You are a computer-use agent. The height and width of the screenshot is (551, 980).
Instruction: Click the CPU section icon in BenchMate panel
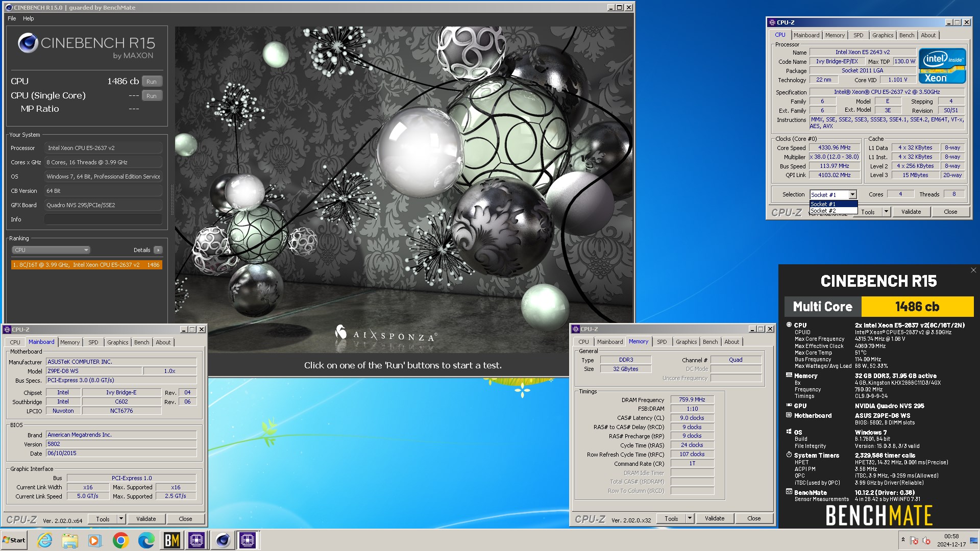click(789, 325)
